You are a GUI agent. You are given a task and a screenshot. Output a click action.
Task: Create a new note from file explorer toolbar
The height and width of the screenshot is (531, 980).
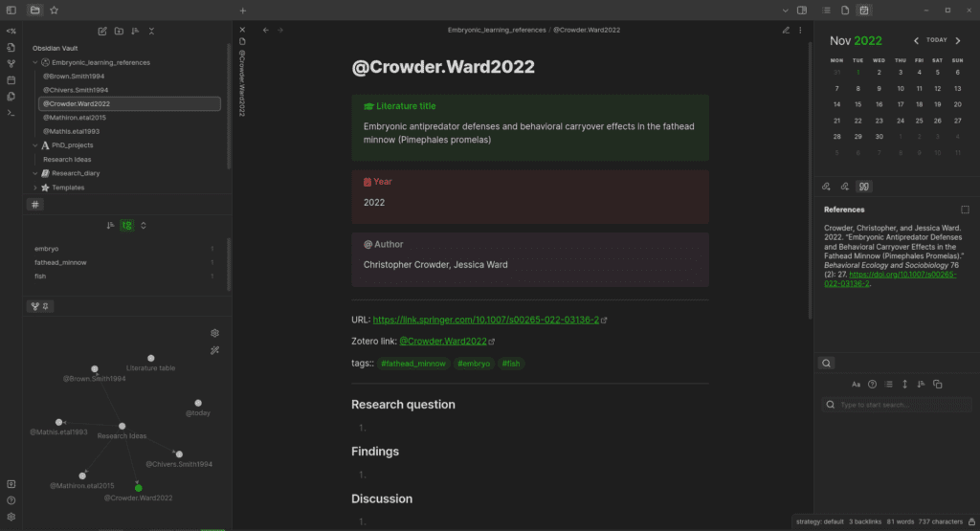pyautogui.click(x=102, y=32)
